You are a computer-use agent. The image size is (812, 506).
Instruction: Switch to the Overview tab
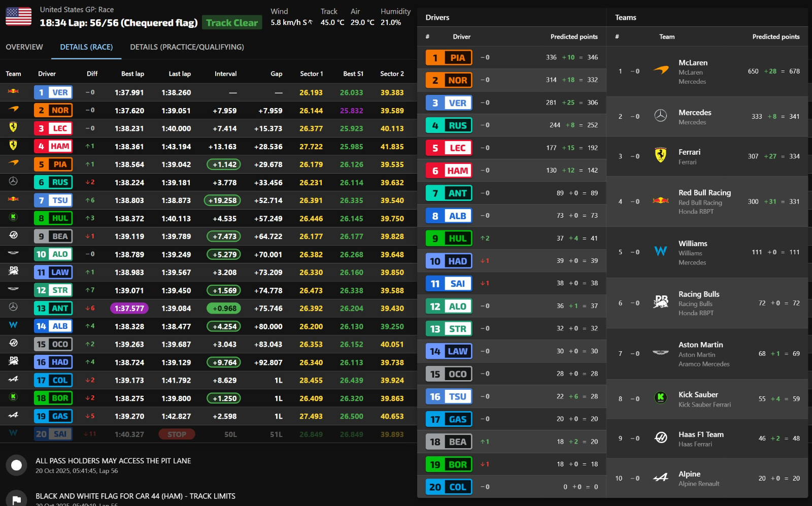pyautogui.click(x=24, y=47)
